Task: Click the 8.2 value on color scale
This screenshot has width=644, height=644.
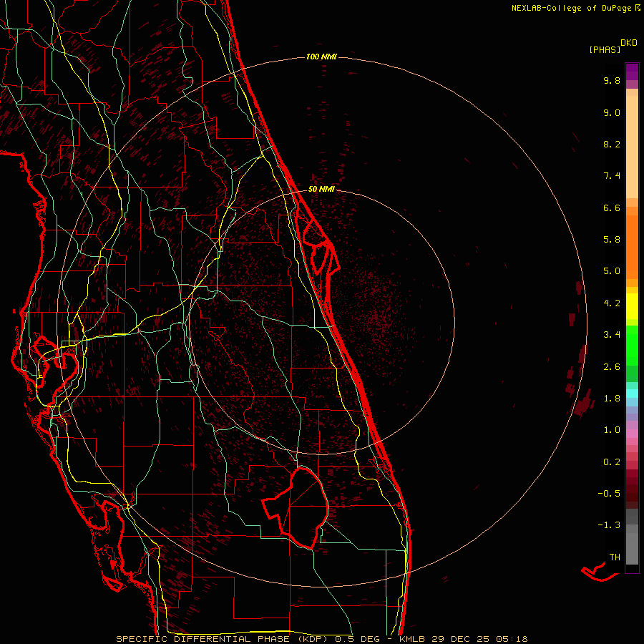Action: coord(612,144)
